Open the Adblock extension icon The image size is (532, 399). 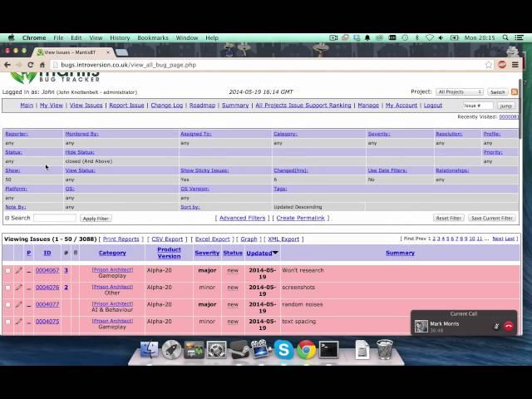pyautogui.click(x=502, y=65)
